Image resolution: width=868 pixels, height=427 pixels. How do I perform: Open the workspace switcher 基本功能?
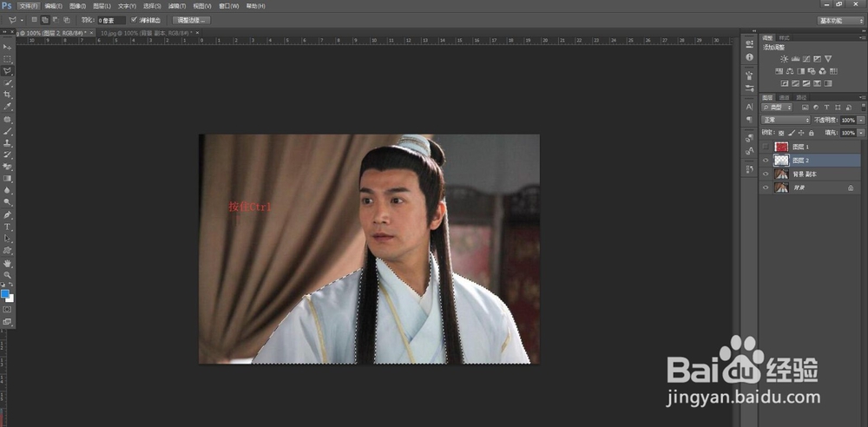(840, 21)
